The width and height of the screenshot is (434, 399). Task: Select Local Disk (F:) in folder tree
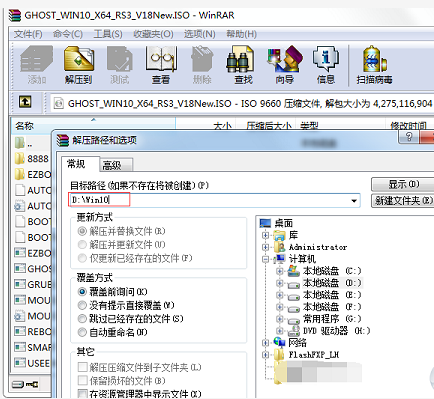(x=324, y=307)
